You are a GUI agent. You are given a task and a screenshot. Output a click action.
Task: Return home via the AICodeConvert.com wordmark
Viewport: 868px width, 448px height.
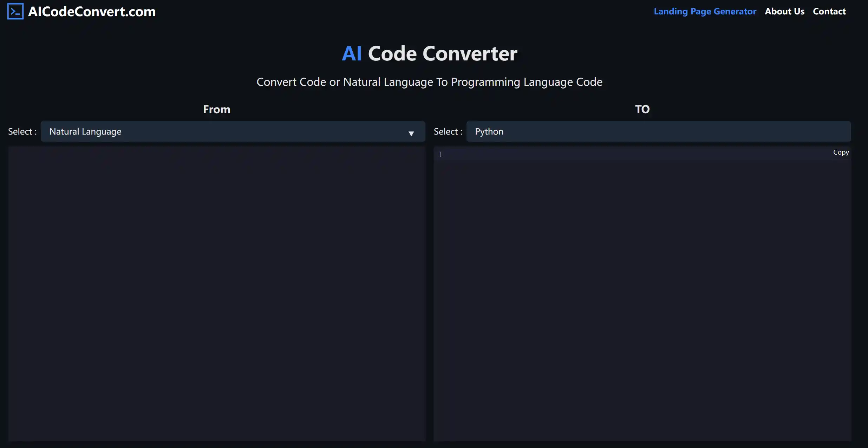(92, 11)
